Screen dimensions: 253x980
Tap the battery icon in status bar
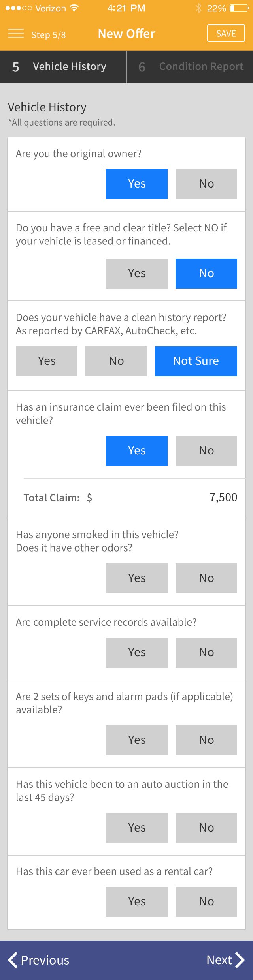[239, 8]
